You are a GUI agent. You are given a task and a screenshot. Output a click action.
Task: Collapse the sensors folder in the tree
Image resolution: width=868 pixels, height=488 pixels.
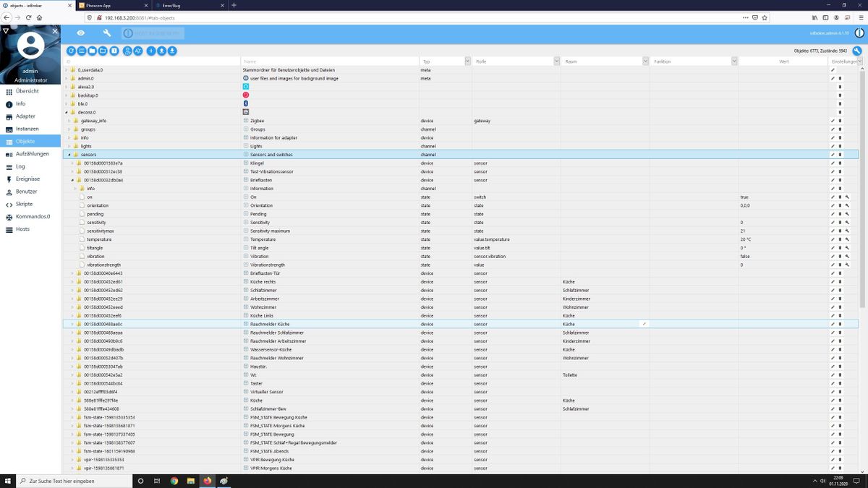point(69,155)
